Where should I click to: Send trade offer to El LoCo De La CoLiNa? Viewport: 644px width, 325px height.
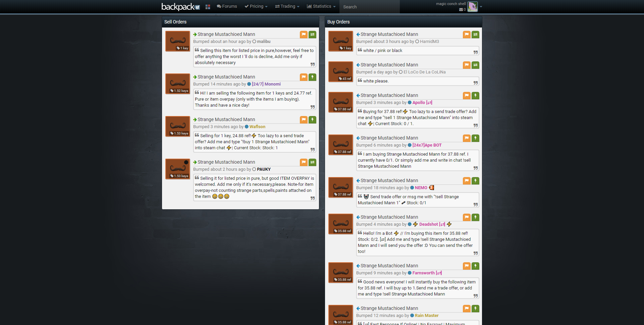pos(475,65)
